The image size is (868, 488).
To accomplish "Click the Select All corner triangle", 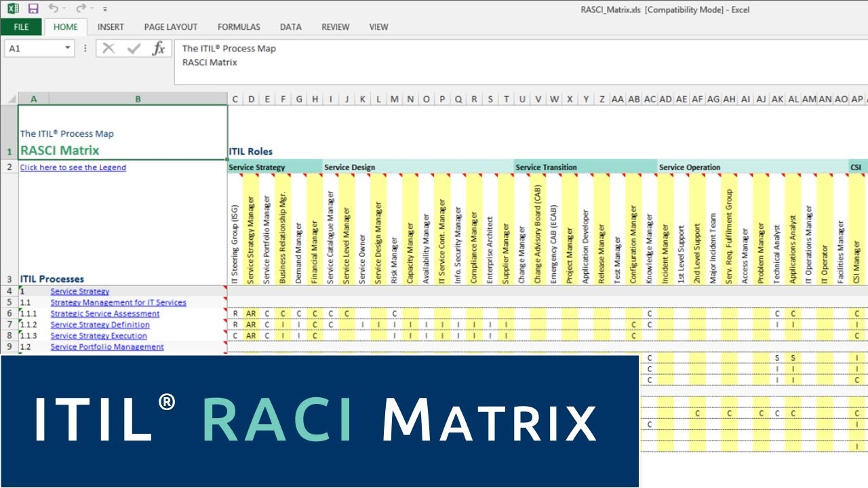I will [x=9, y=99].
